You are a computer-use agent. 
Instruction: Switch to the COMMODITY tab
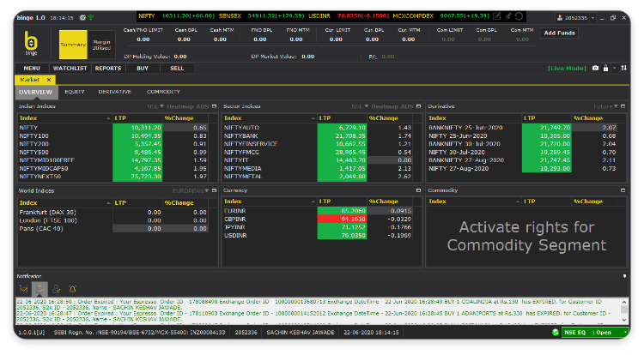pos(163,92)
